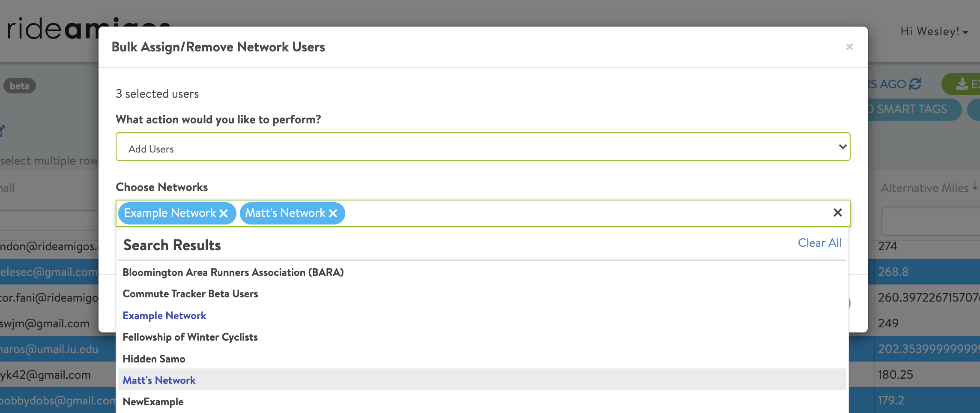Screen dimensions: 980x413
Task: Click the pencil edit icon at left
Action: [2, 131]
